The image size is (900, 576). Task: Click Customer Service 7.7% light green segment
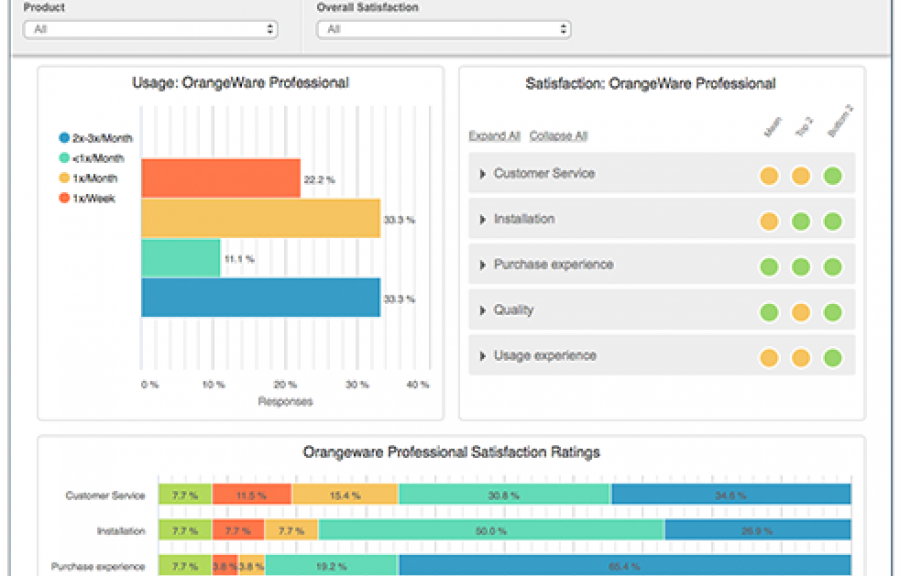point(185,495)
